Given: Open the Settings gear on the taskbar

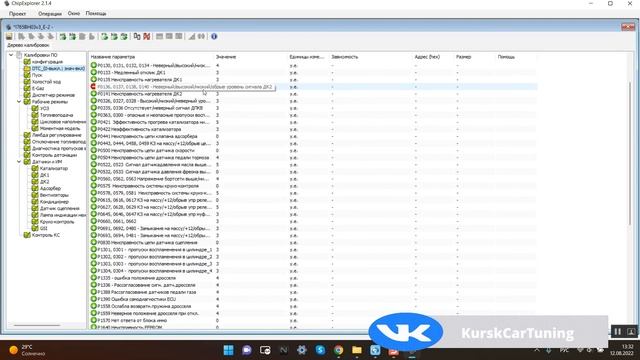Looking at the screenshot, I should [x=302, y=350].
